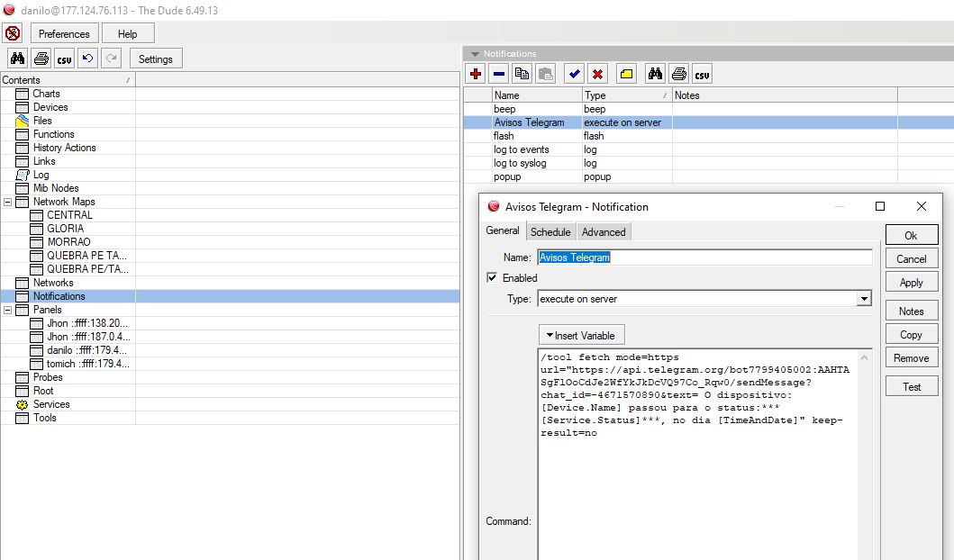Click the Command box scrollbar up arrow
Image resolution: width=954 pixels, height=560 pixels.
[865, 357]
